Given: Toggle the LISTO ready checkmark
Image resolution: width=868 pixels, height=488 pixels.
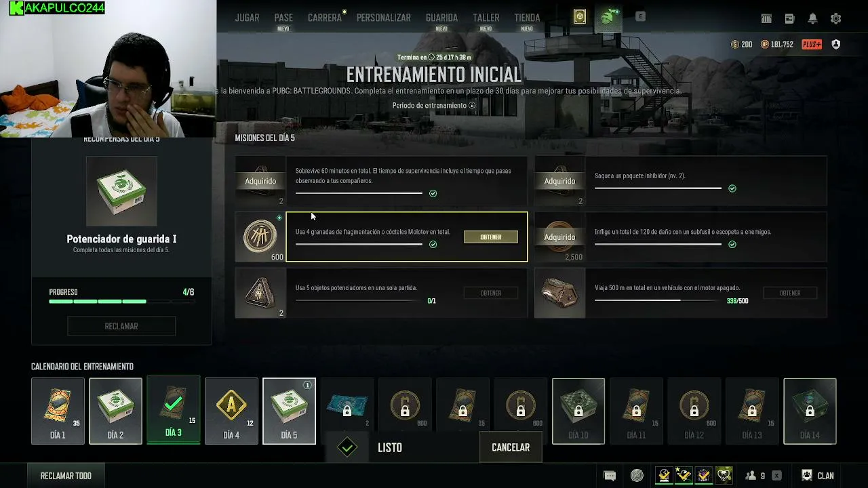Looking at the screenshot, I should 347,447.
